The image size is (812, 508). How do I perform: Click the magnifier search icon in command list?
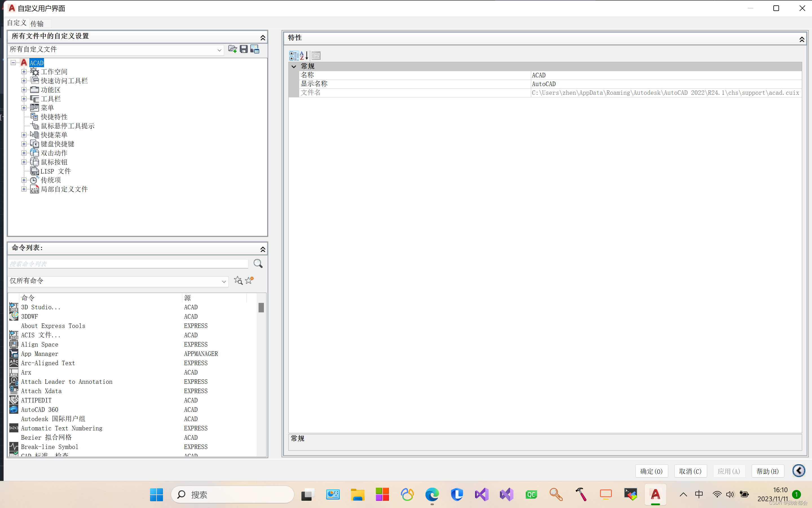point(258,264)
